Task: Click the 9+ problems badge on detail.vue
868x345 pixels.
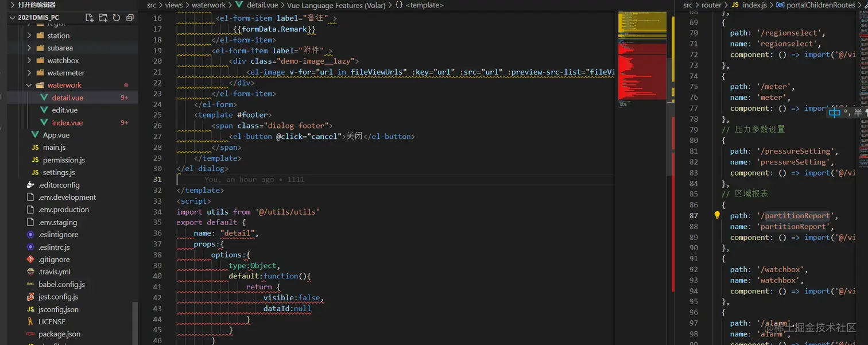Action: tap(125, 98)
